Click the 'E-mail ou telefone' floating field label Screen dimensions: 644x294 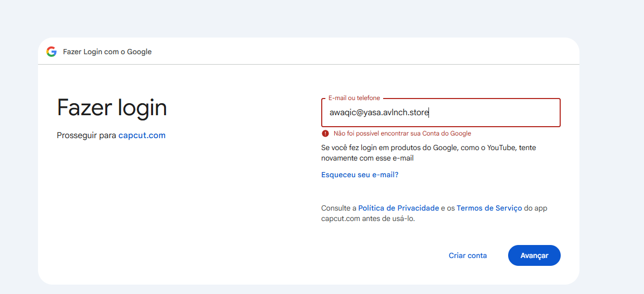[354, 98]
